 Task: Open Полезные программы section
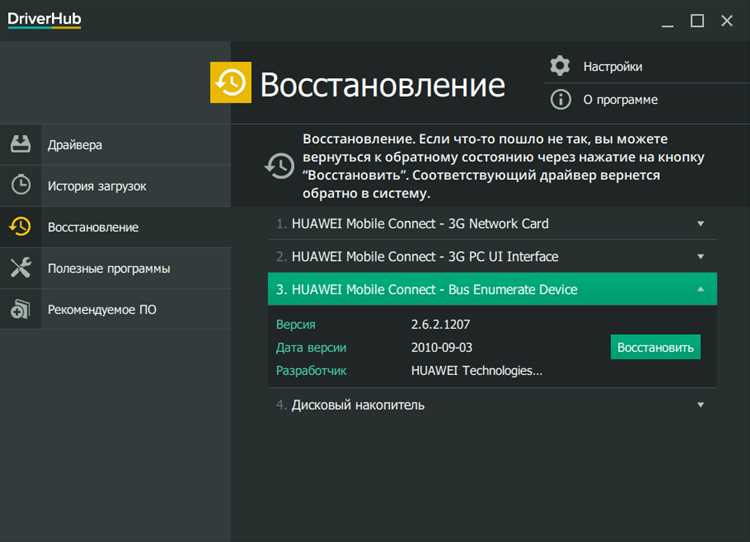point(115,268)
